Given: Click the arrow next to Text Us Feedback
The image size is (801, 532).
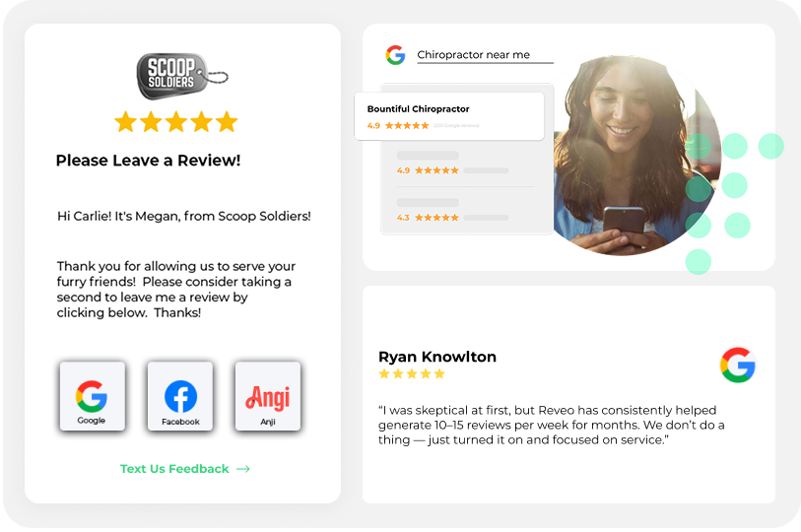Looking at the screenshot, I should pos(243,469).
